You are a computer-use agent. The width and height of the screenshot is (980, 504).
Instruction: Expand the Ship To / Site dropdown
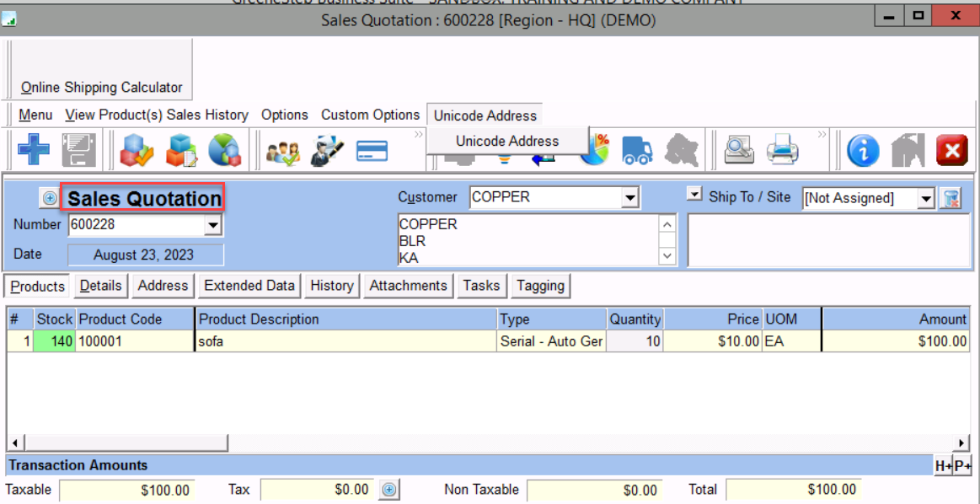point(926,198)
